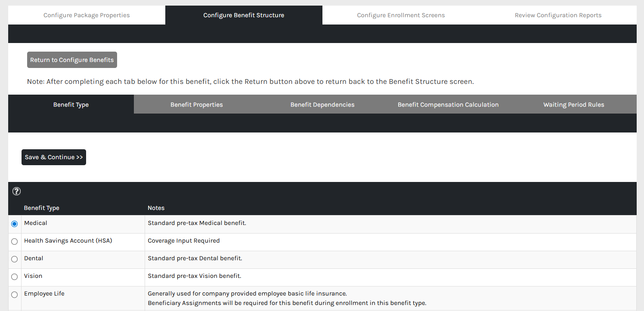Click 'Standard pre-tax Vision benefit.' note
644x311 pixels.
point(195,276)
